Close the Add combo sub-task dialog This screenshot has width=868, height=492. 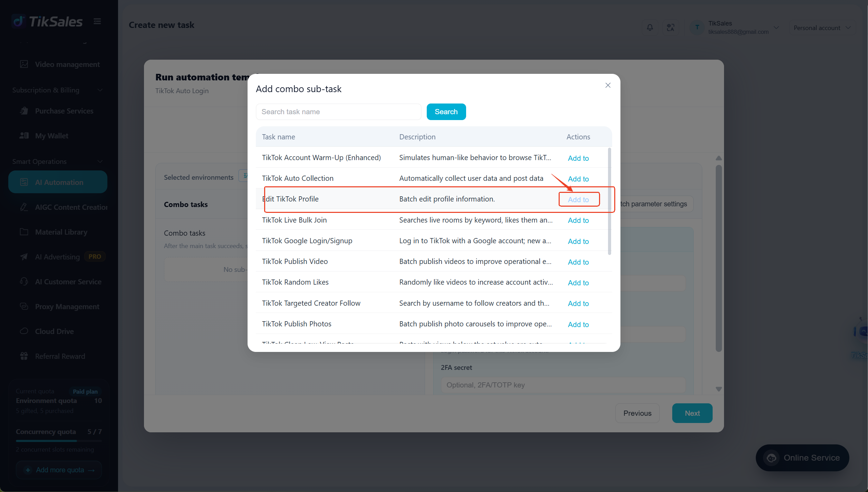tap(608, 85)
